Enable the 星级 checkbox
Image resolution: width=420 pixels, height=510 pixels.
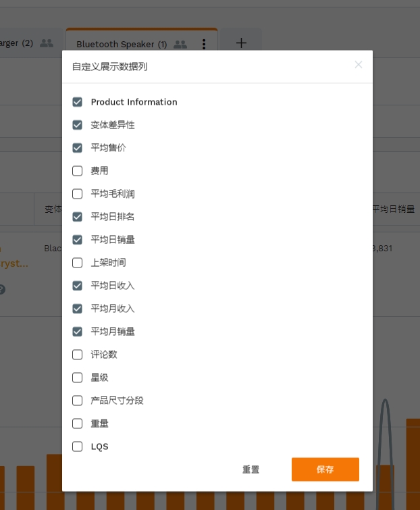[x=78, y=378]
